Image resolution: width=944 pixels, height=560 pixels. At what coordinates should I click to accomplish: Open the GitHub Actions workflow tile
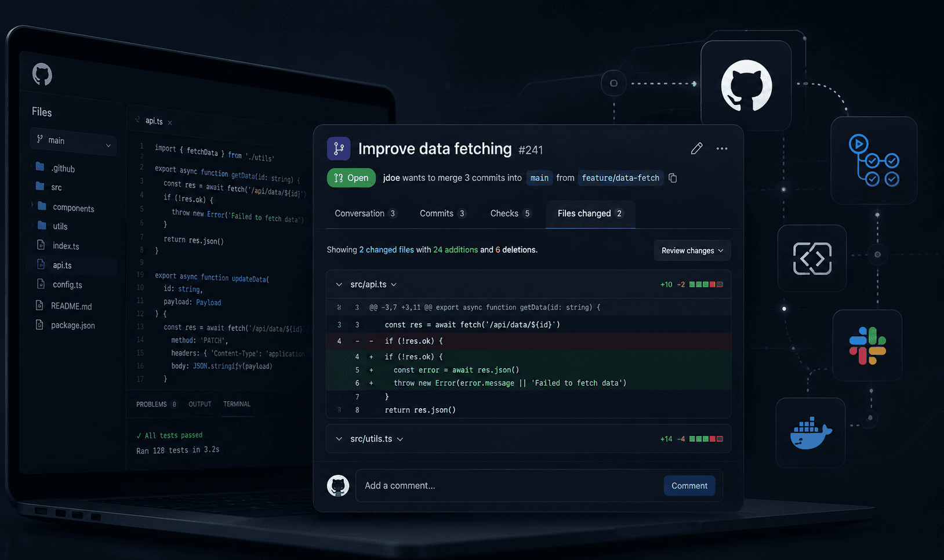874,161
